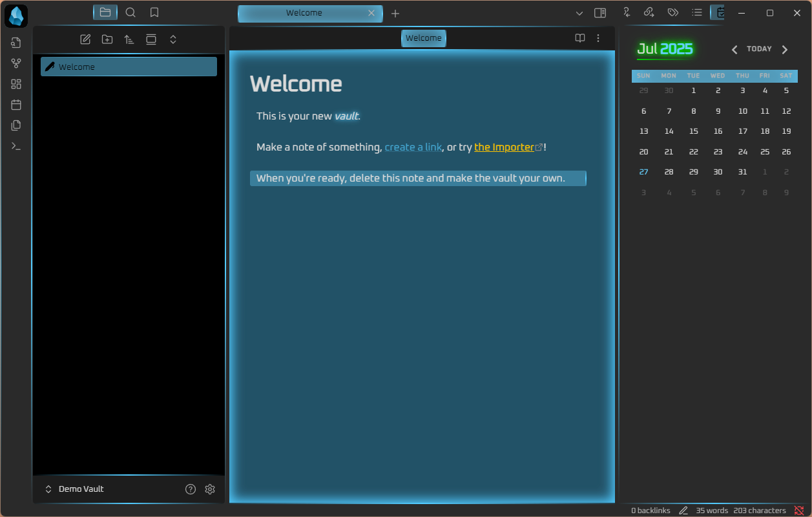Click the Jul month label in calendar
812x517 pixels.
coord(647,49)
